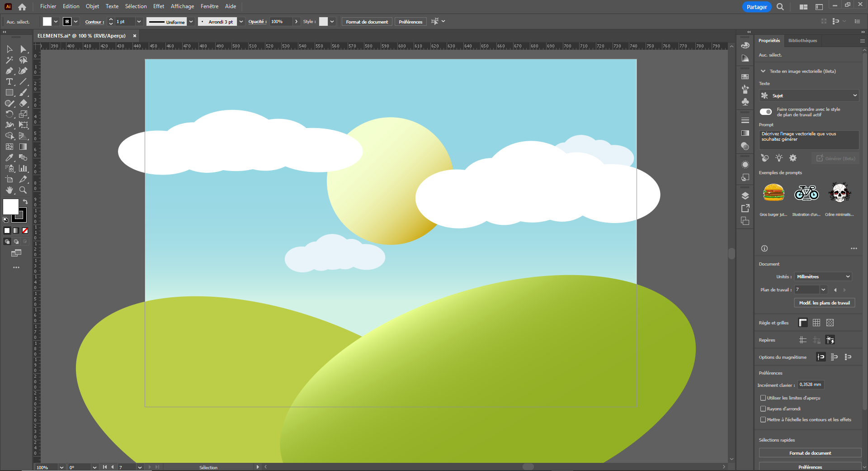Go to the Illustrator home screen
Image resolution: width=868 pixels, height=471 pixels.
click(22, 7)
